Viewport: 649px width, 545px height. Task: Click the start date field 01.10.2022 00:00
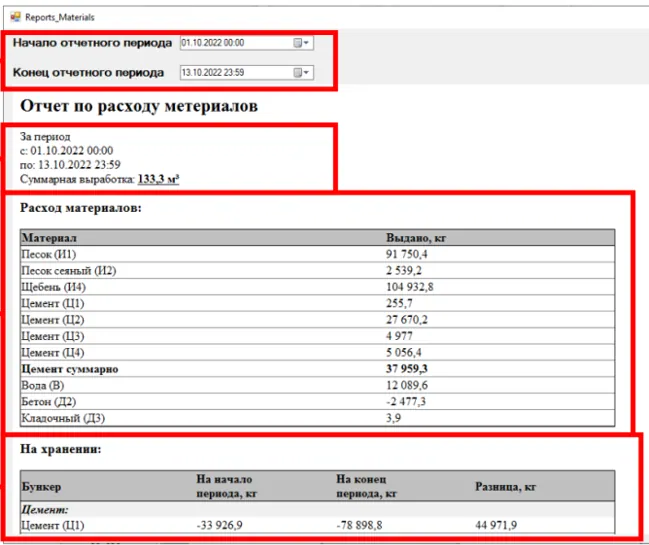pyautogui.click(x=247, y=43)
